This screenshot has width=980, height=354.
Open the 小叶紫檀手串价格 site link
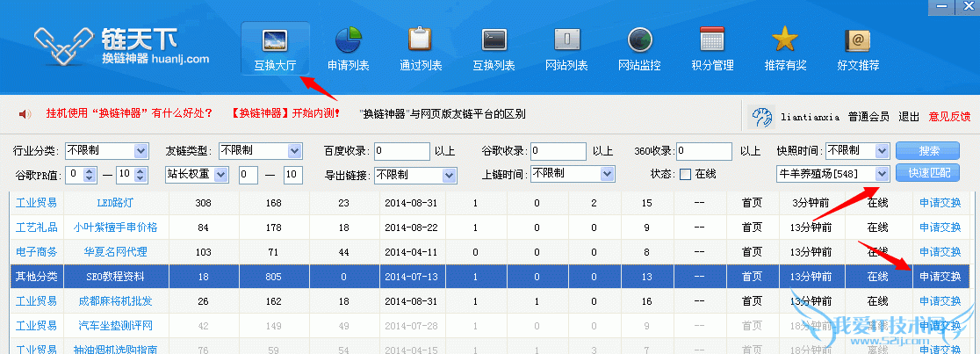(x=115, y=228)
